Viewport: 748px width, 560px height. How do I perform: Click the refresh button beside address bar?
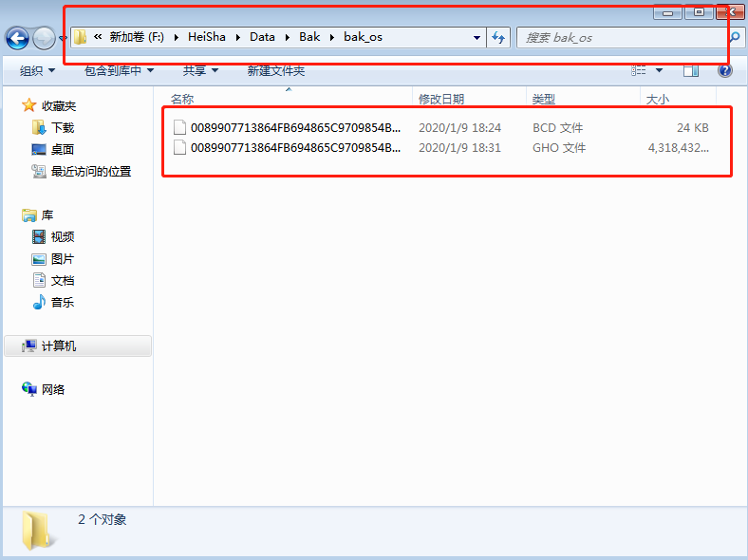click(x=499, y=38)
